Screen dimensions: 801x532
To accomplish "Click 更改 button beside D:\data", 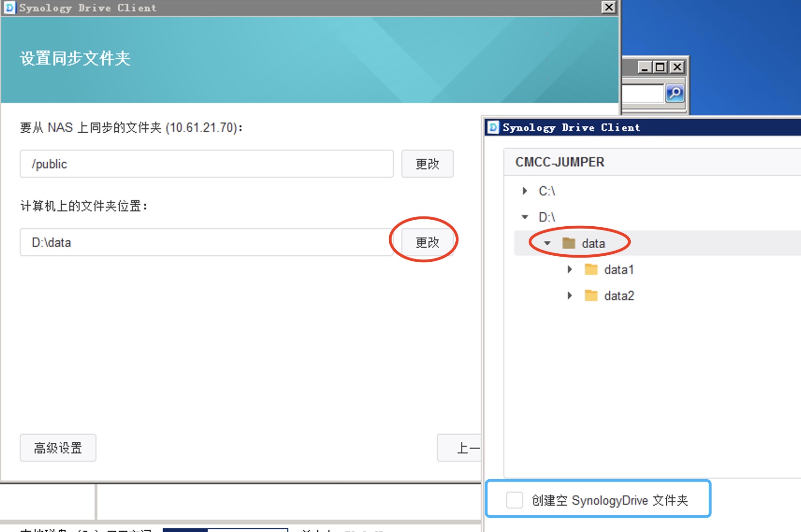I will 427,242.
